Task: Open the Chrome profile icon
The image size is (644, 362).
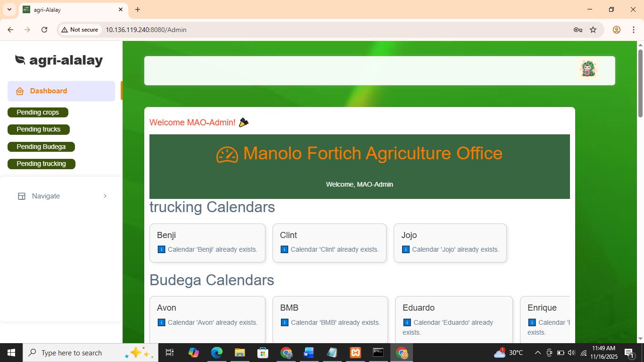Action: 616,30
